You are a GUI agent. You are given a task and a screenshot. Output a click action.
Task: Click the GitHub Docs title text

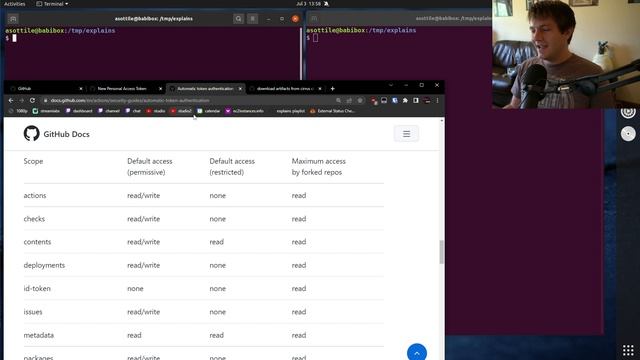pos(67,134)
